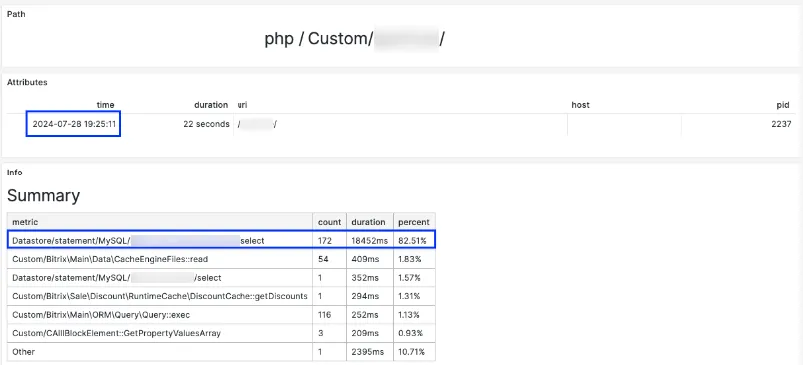
Task: Click the count value 172
Action: 325,241
